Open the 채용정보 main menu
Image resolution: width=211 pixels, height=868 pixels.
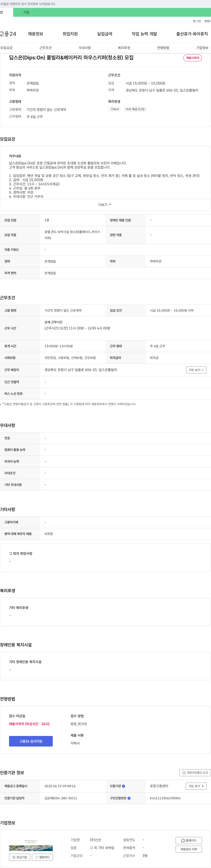click(35, 34)
